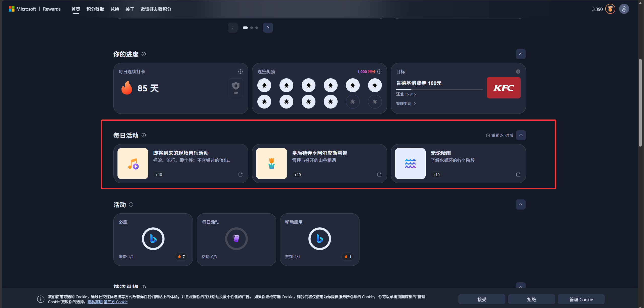Click info icon next to 活动 heading
Viewport: 644px width, 308px height.
click(x=131, y=204)
